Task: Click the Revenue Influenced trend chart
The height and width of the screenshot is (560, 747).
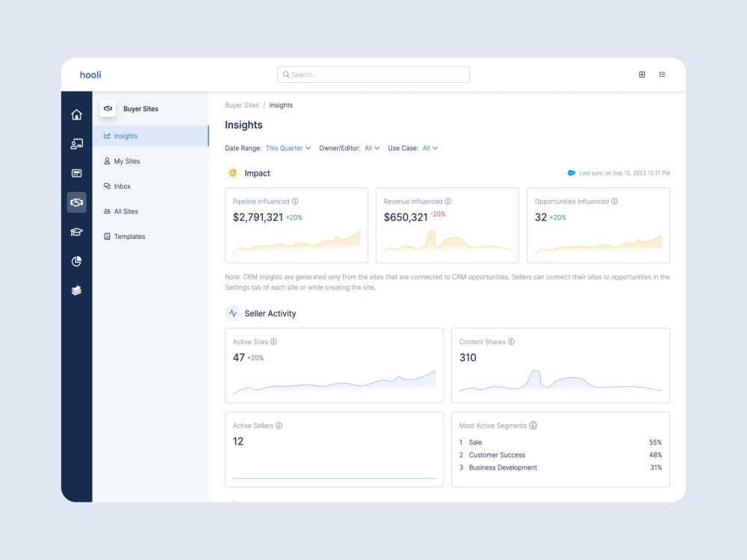Action: click(x=447, y=240)
